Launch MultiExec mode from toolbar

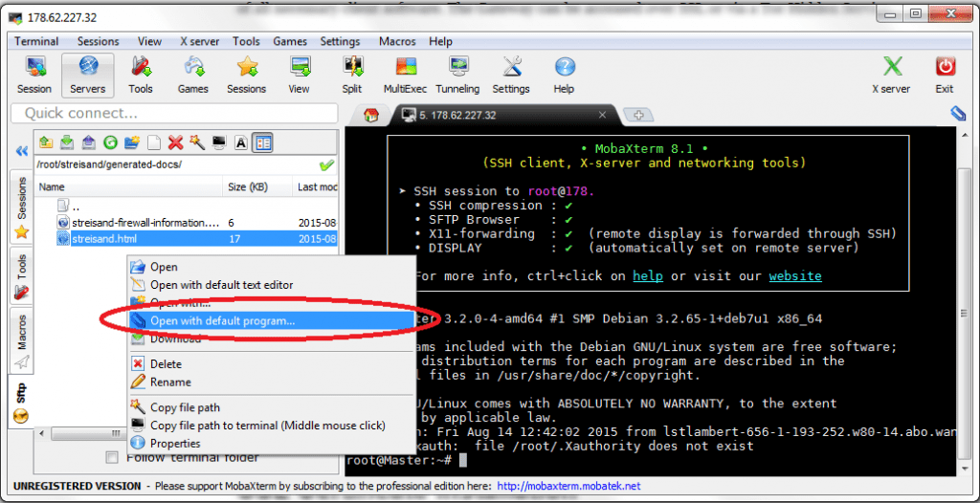(405, 76)
